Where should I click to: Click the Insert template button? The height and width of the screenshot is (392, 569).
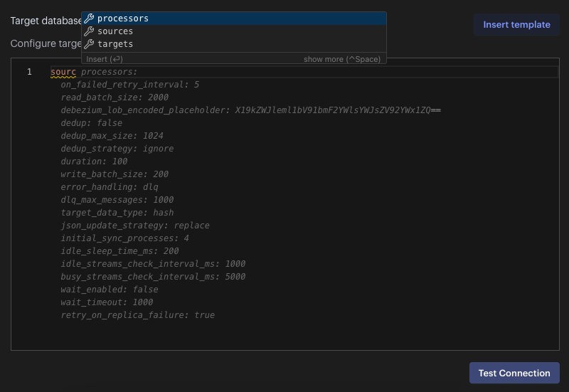(516, 25)
